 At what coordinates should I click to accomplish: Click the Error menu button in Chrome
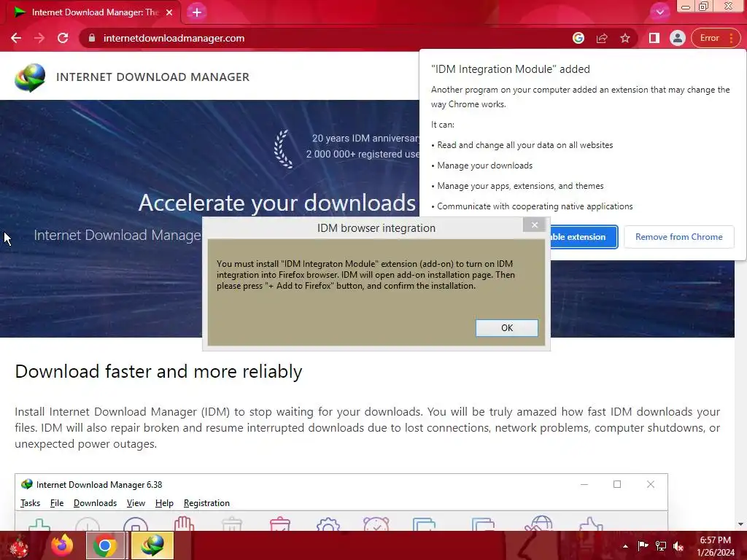click(716, 38)
